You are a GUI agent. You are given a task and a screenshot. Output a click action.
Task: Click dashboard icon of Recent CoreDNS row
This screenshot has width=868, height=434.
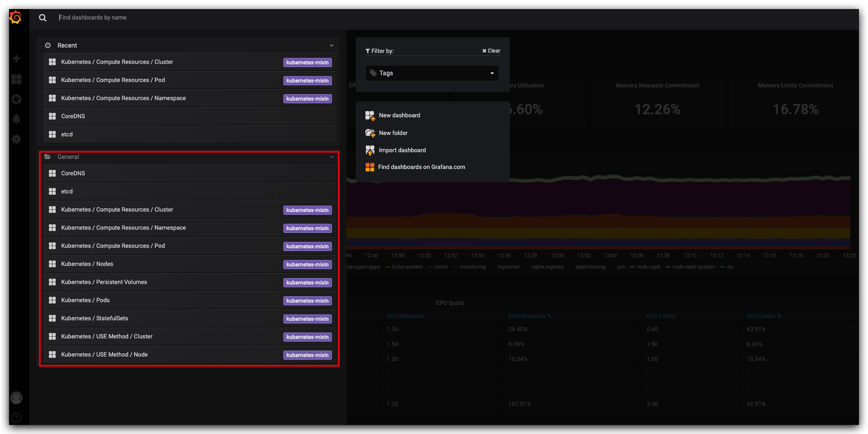pyautogui.click(x=52, y=116)
